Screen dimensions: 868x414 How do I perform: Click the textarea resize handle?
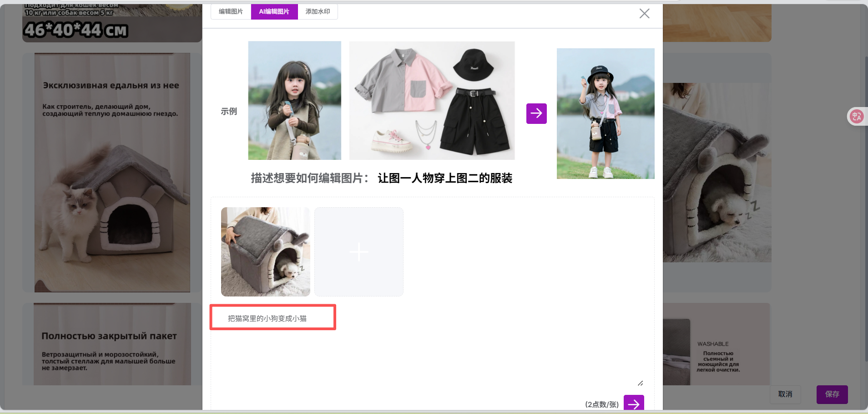coord(640,383)
